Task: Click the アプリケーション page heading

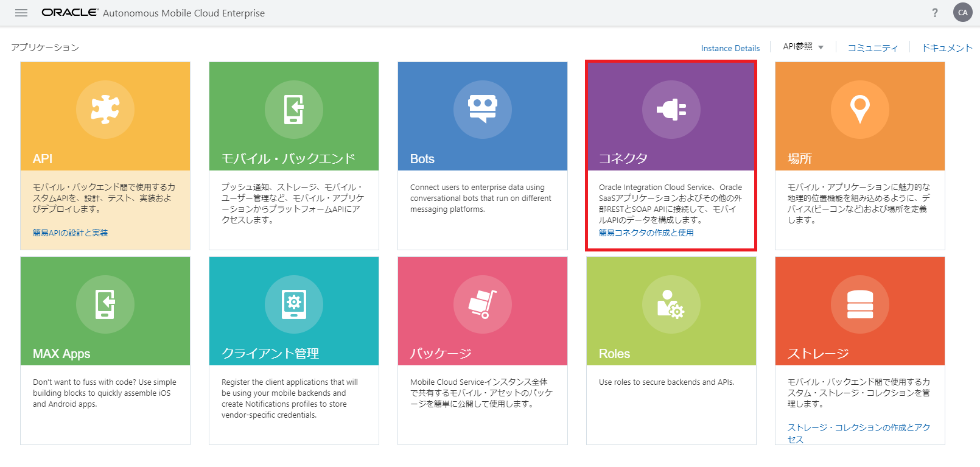Action: [x=45, y=47]
